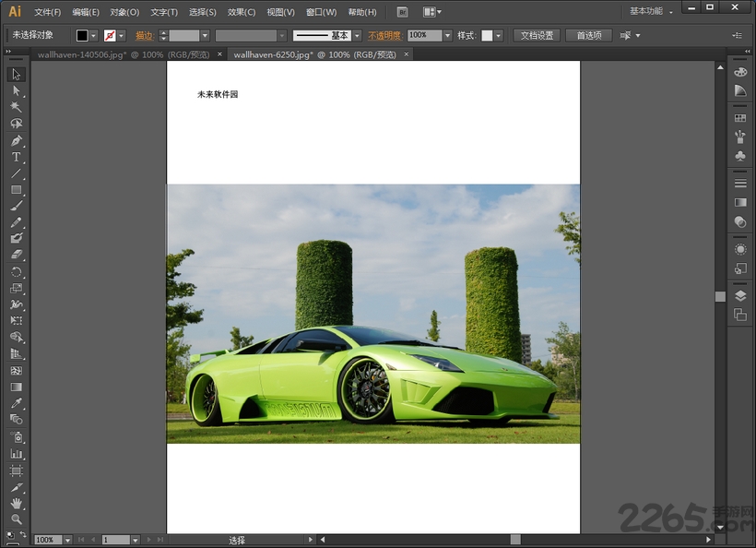Image resolution: width=756 pixels, height=548 pixels.
Task: Select the Pen tool
Action: (x=16, y=140)
